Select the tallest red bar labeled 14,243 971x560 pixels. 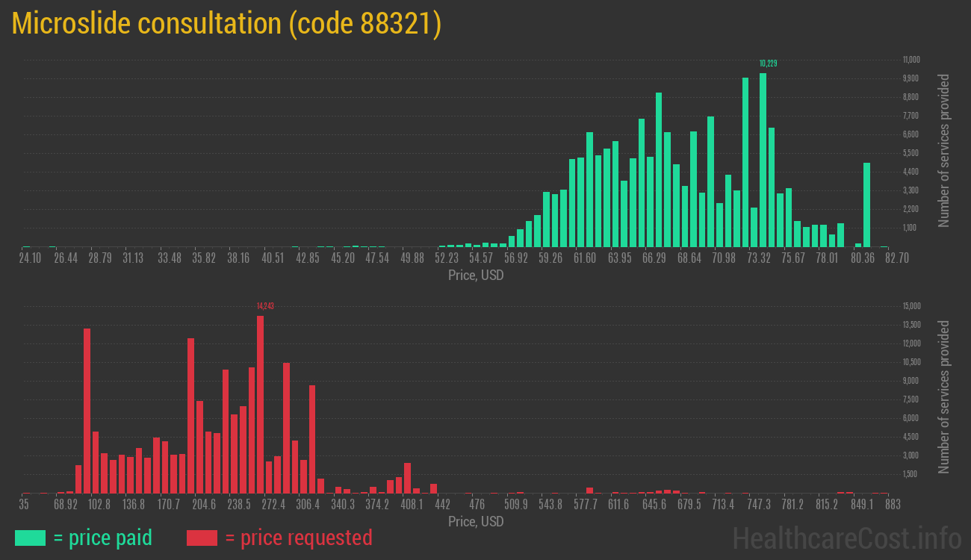click(x=260, y=404)
